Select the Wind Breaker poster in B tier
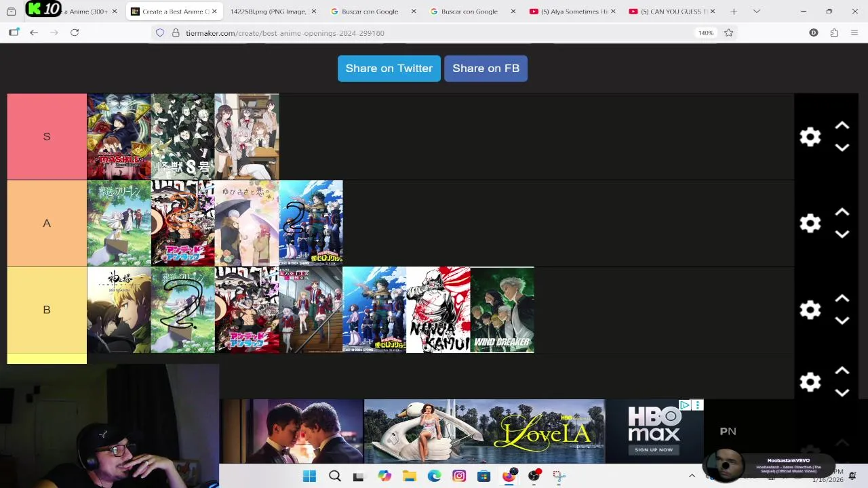The width and height of the screenshot is (868, 488). click(x=502, y=310)
